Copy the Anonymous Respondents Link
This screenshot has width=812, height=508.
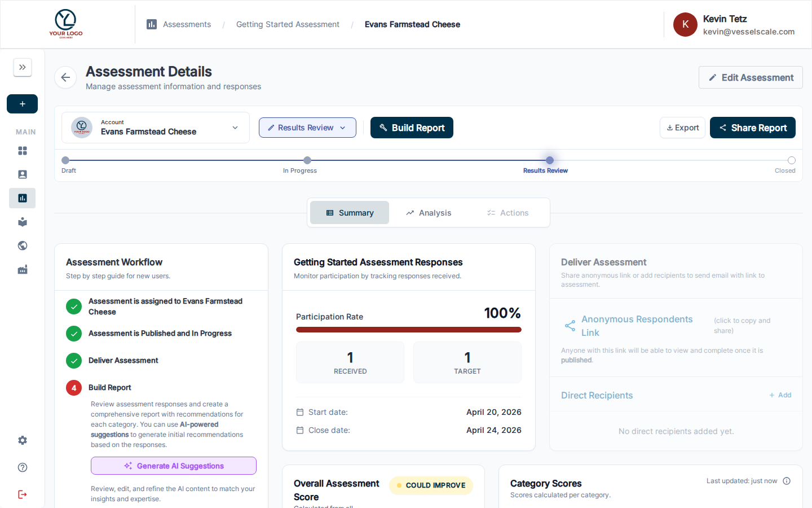coord(637,326)
